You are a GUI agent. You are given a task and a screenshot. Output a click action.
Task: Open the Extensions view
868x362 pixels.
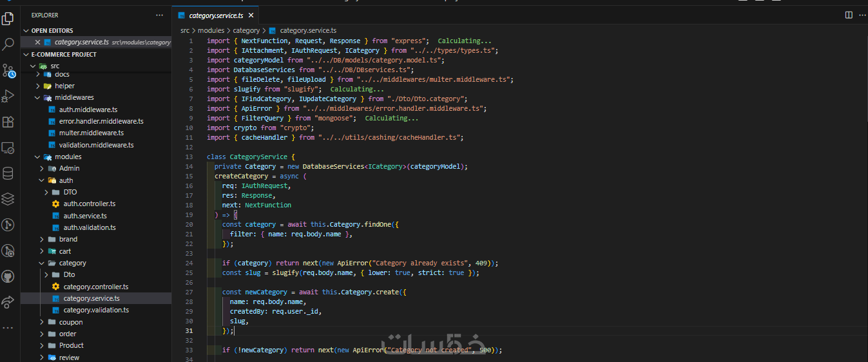tap(8, 122)
